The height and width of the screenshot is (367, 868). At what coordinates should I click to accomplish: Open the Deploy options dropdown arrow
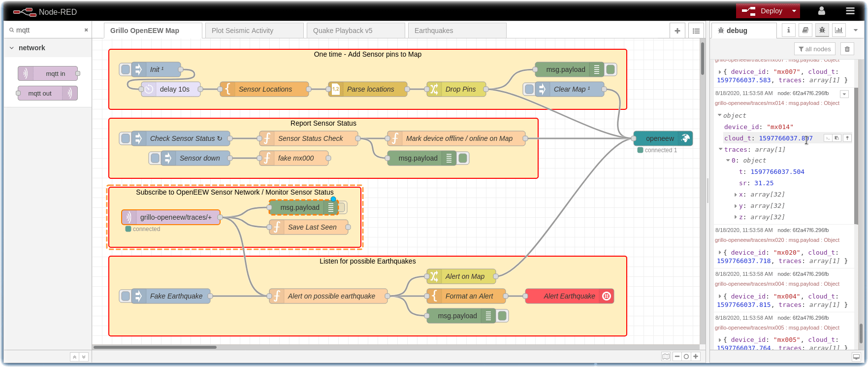point(794,11)
